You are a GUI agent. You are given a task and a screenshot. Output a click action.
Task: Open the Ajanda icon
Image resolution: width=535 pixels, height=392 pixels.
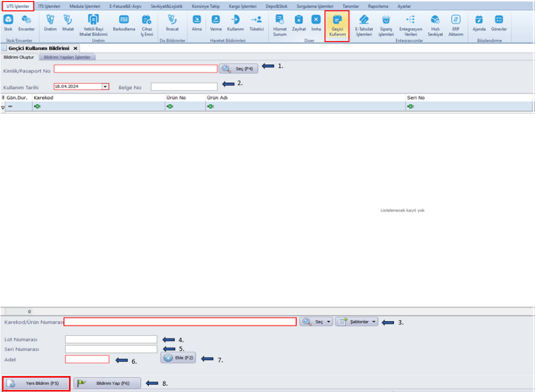point(479,22)
